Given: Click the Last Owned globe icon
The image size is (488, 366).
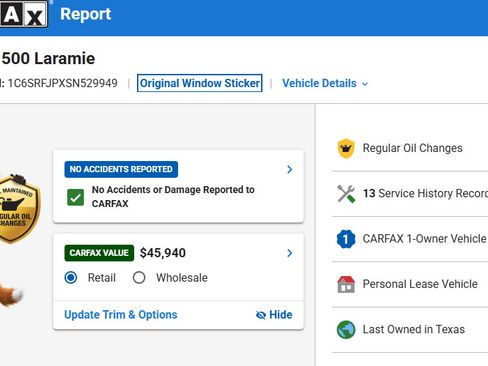Looking at the screenshot, I should [346, 330].
